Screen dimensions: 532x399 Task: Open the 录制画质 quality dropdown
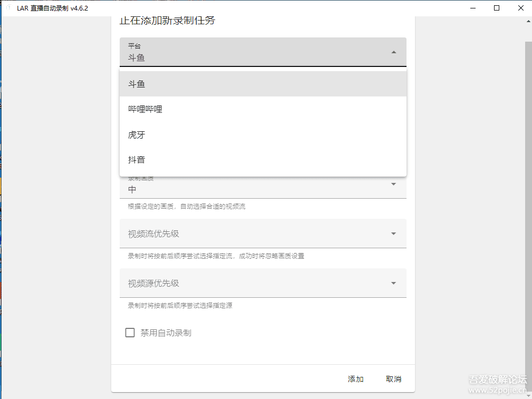click(x=263, y=186)
